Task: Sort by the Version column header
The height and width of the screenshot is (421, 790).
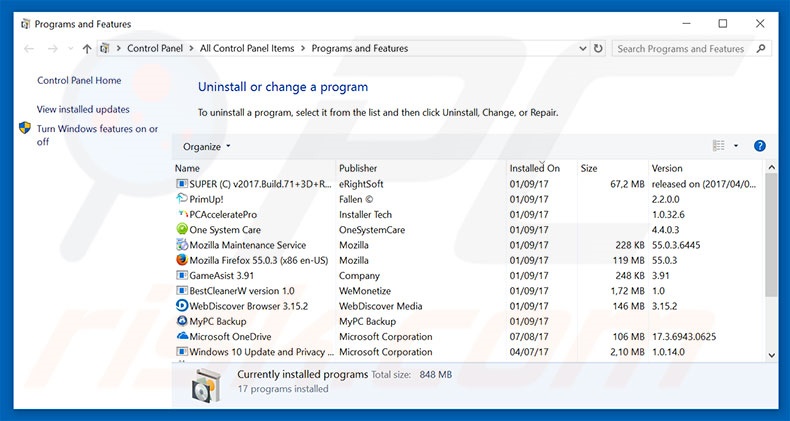Action: pos(705,168)
